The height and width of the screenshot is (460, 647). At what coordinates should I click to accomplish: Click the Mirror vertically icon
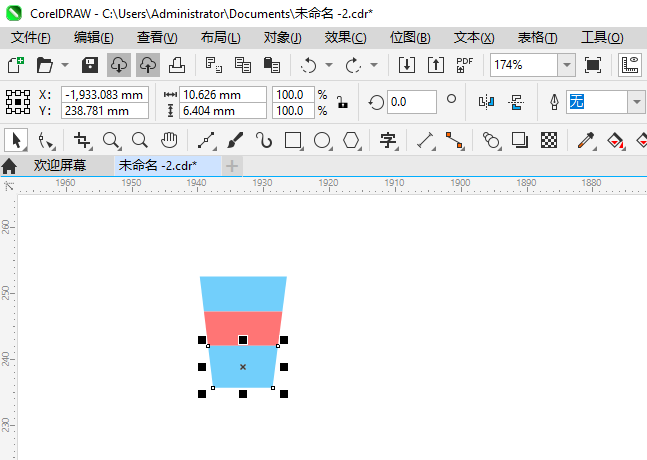click(516, 102)
